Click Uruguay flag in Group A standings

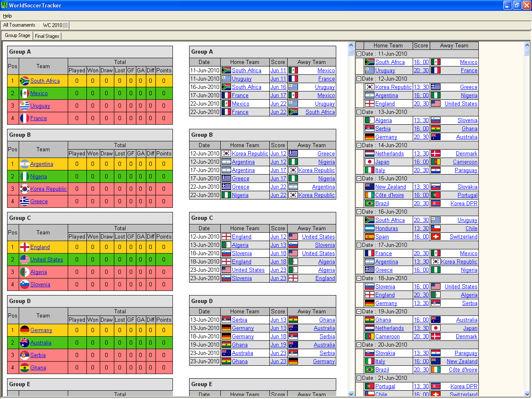[x=25, y=106]
